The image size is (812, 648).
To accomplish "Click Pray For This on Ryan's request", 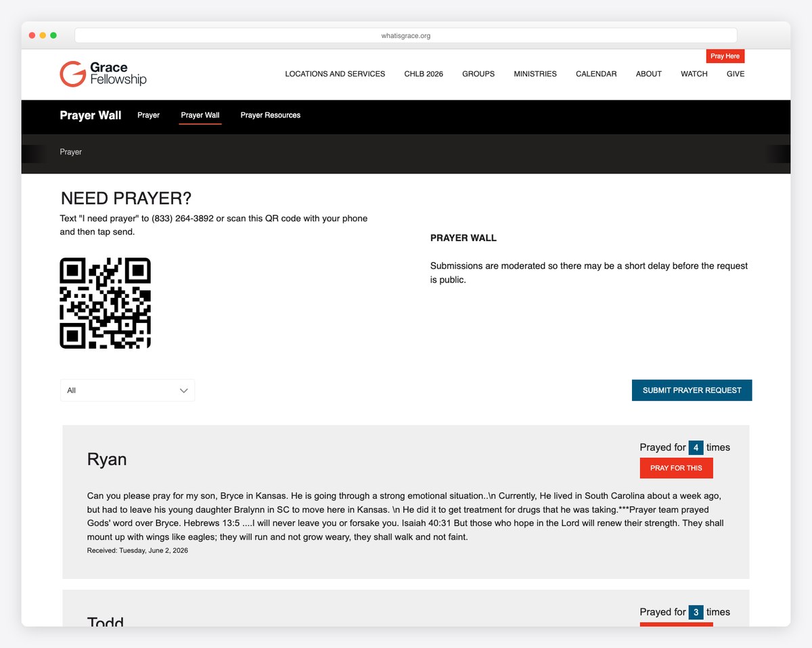I will pyautogui.click(x=676, y=468).
